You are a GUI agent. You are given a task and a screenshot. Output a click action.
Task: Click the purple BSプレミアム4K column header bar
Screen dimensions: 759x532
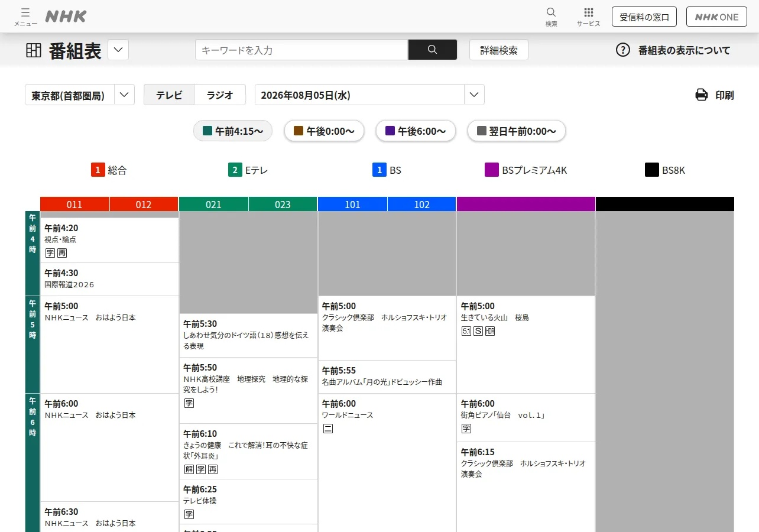point(526,204)
